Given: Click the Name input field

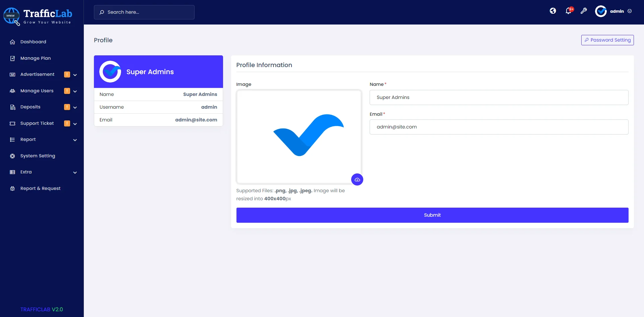Looking at the screenshot, I should [499, 97].
